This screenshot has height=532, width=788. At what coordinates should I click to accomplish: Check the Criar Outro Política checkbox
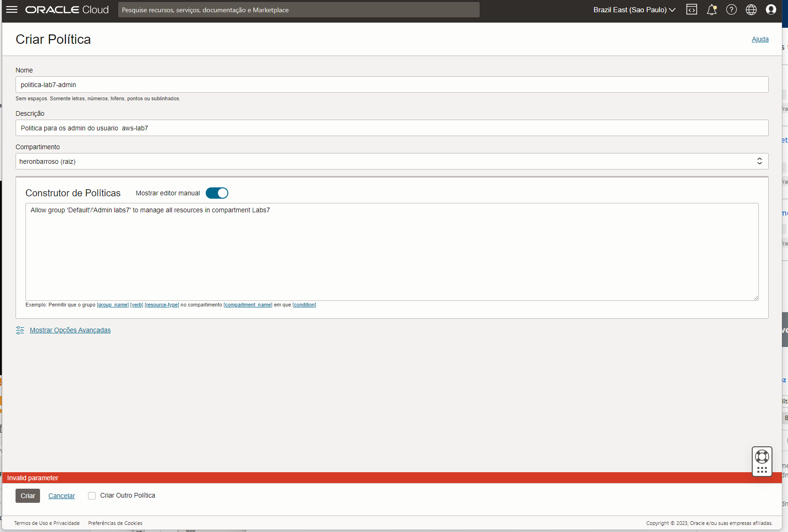coord(92,496)
